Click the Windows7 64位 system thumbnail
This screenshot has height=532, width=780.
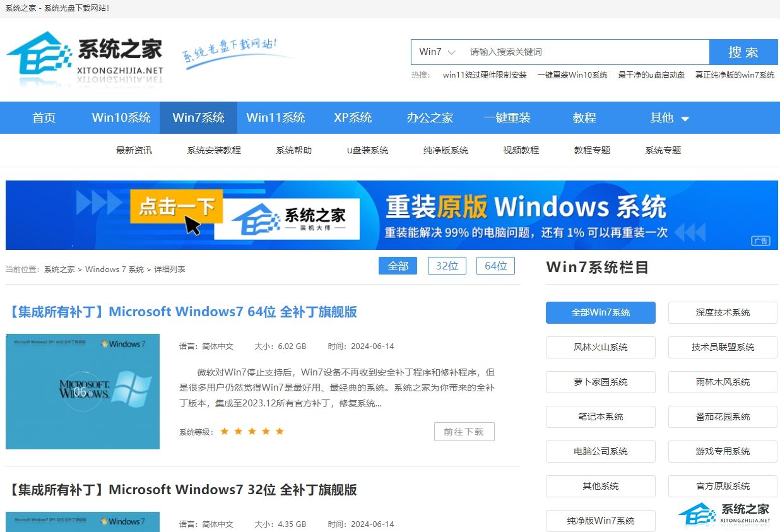tap(83, 391)
